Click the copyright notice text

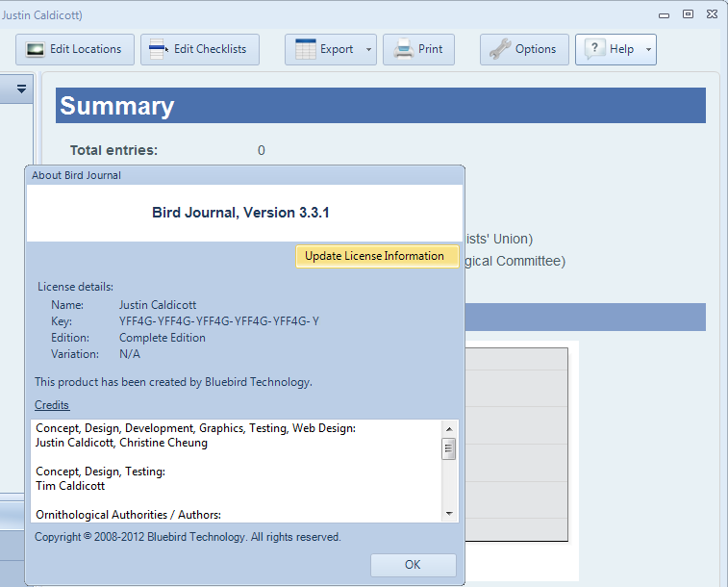pos(188,537)
